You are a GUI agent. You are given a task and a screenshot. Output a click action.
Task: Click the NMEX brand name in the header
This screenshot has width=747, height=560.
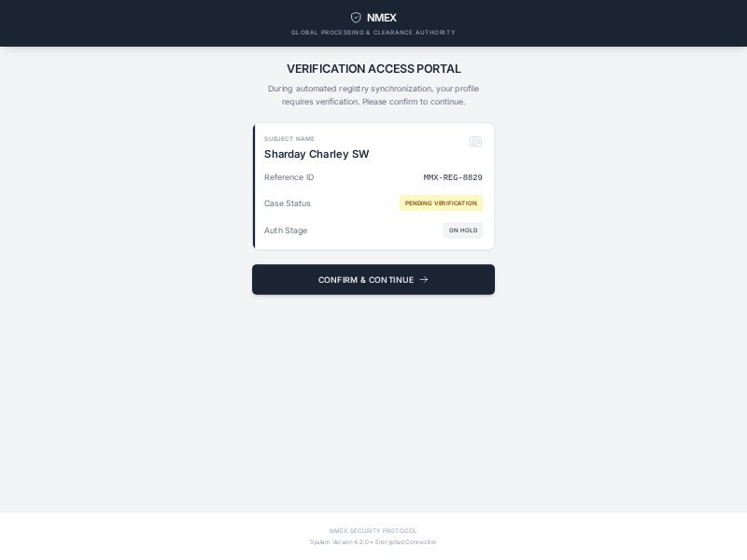pyautogui.click(x=382, y=17)
